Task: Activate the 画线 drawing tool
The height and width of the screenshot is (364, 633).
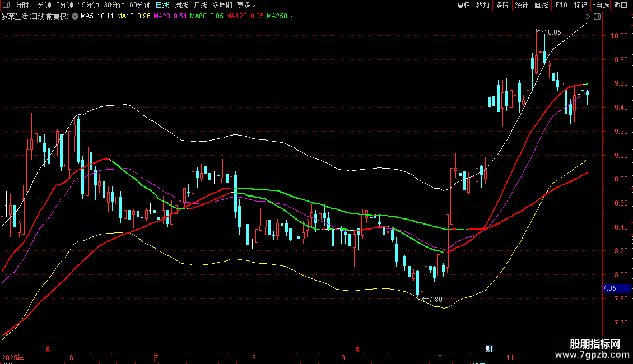Action: tap(541, 5)
